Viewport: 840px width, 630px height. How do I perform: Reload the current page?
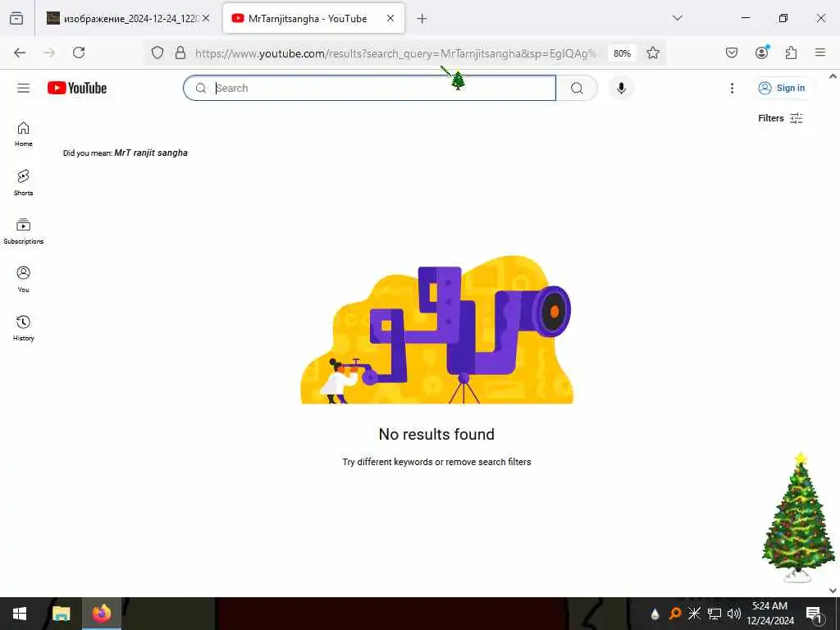[79, 52]
